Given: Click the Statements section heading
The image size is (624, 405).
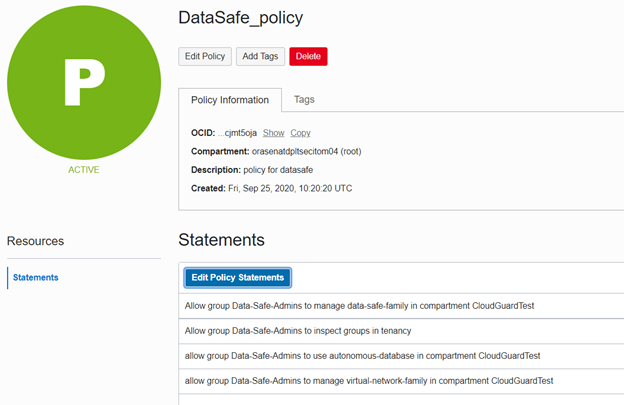Looking at the screenshot, I should 221,240.
